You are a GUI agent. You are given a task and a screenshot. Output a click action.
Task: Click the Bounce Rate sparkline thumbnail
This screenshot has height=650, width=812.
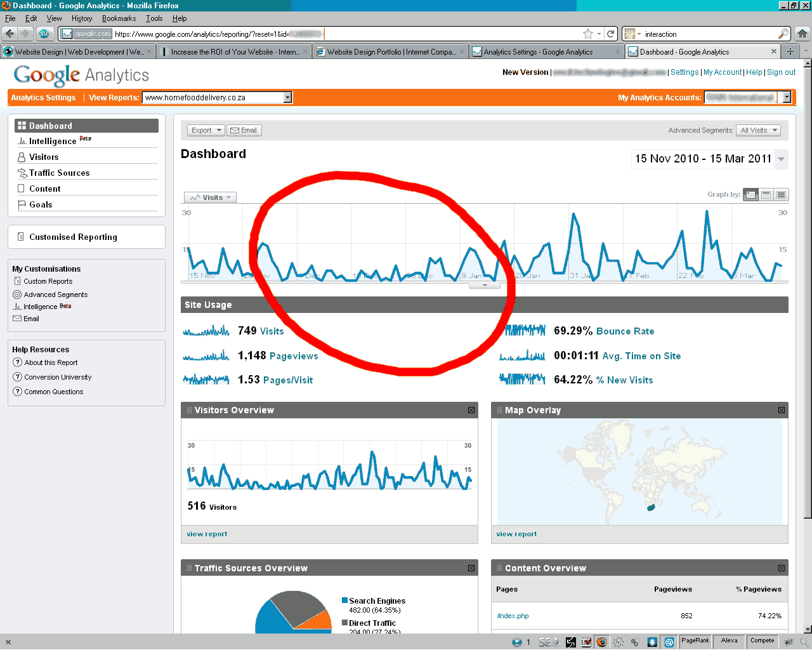pos(522,331)
